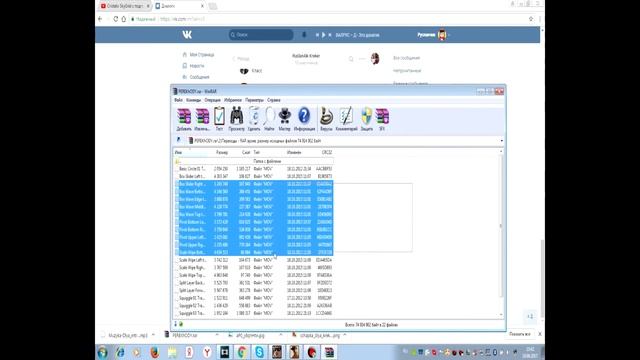Viewport: 640px width, 360px height.
Task: Open options arrow for PEREXHODY.rar download
Action: pos(217,335)
